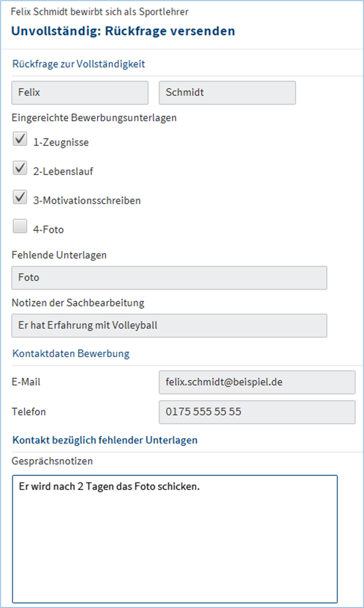
Task: Click the Volleyball notes input field
Action: click(x=169, y=326)
